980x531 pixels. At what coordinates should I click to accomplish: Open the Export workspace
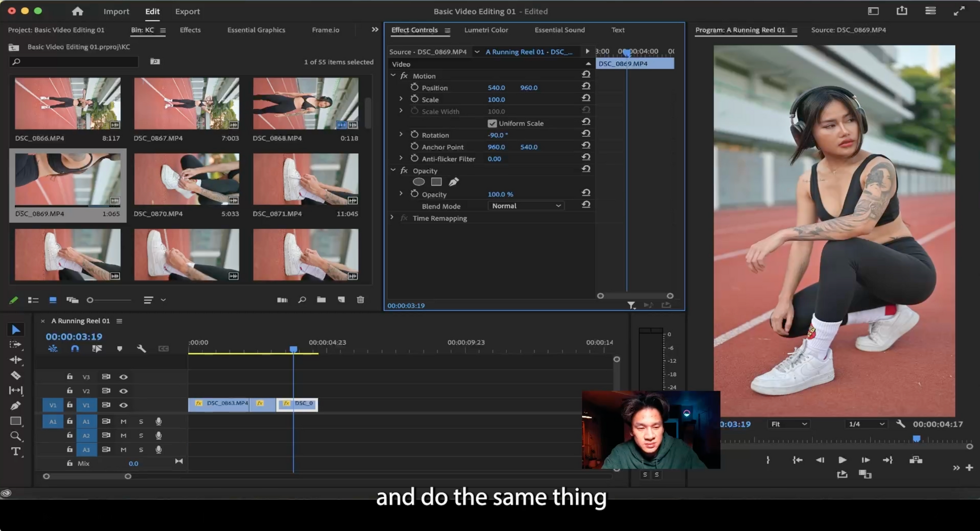[187, 11]
